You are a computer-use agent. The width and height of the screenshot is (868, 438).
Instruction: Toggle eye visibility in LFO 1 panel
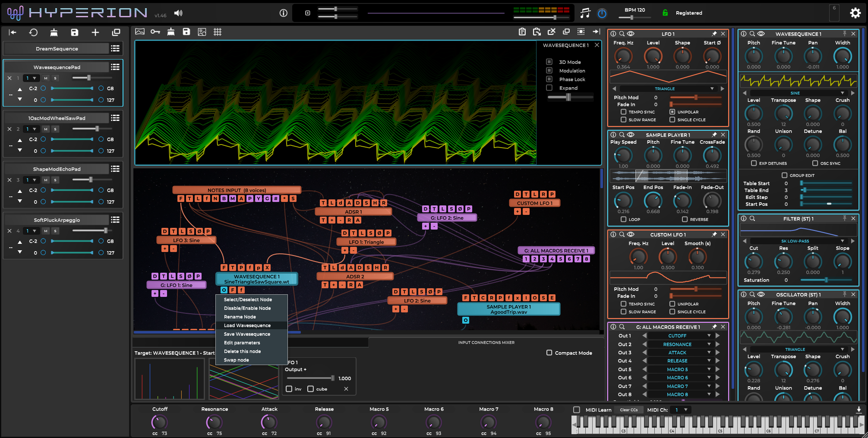[631, 34]
